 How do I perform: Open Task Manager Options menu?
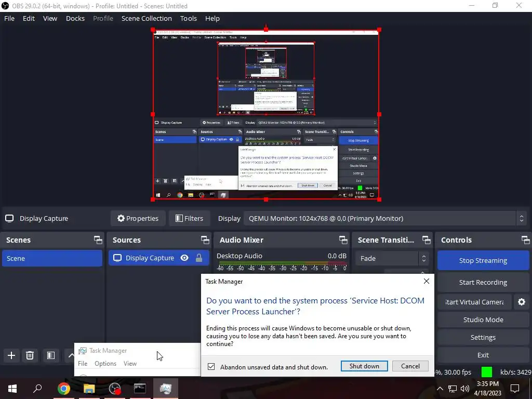tap(105, 363)
